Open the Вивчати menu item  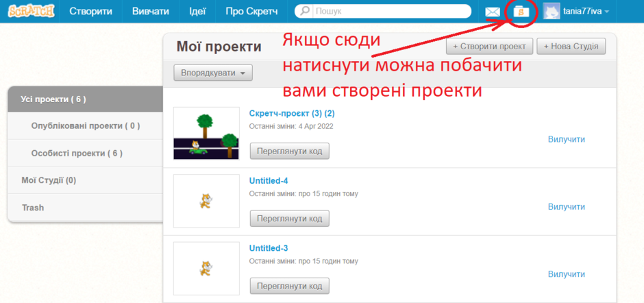pyautogui.click(x=150, y=12)
